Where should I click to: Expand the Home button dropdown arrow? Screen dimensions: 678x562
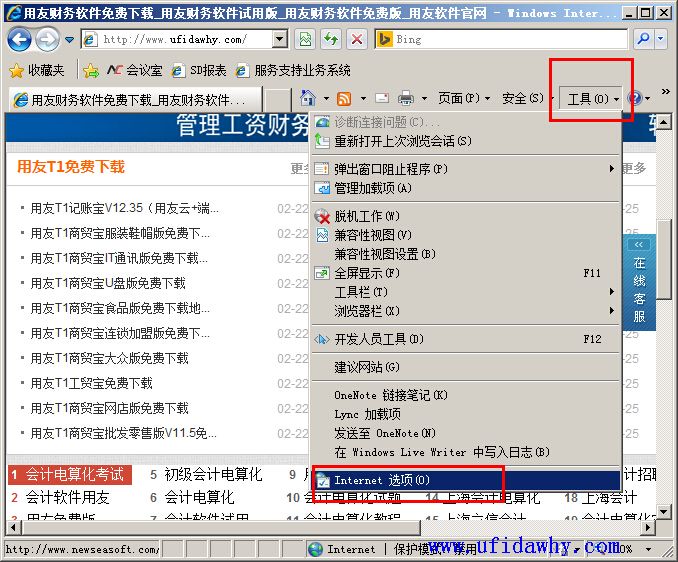coord(326,99)
